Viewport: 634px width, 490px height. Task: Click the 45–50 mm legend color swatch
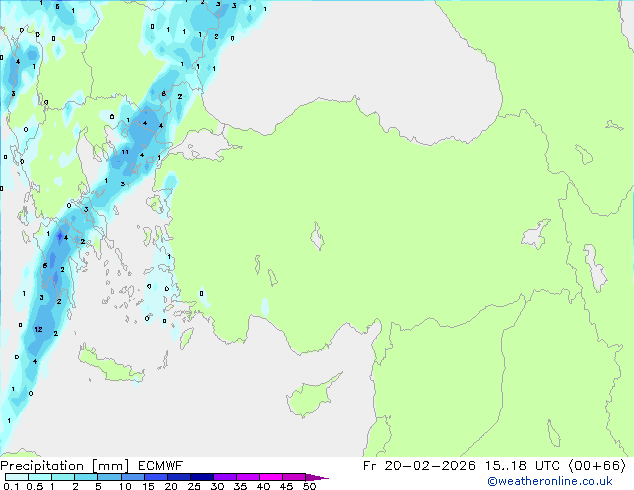(294, 477)
